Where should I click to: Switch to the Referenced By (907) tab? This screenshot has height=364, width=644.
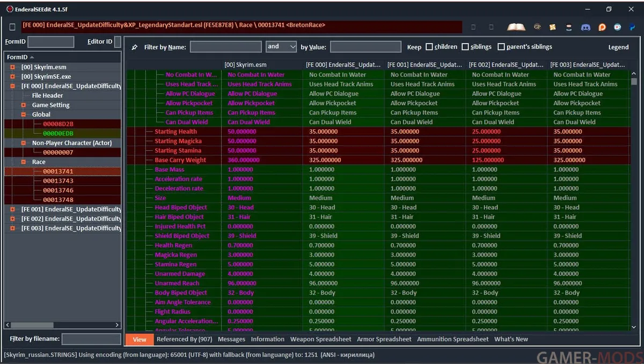point(184,339)
